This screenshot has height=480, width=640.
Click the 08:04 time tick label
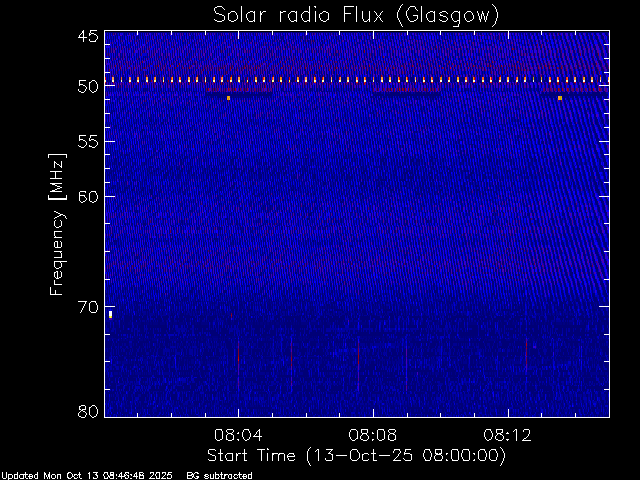[x=238, y=435]
